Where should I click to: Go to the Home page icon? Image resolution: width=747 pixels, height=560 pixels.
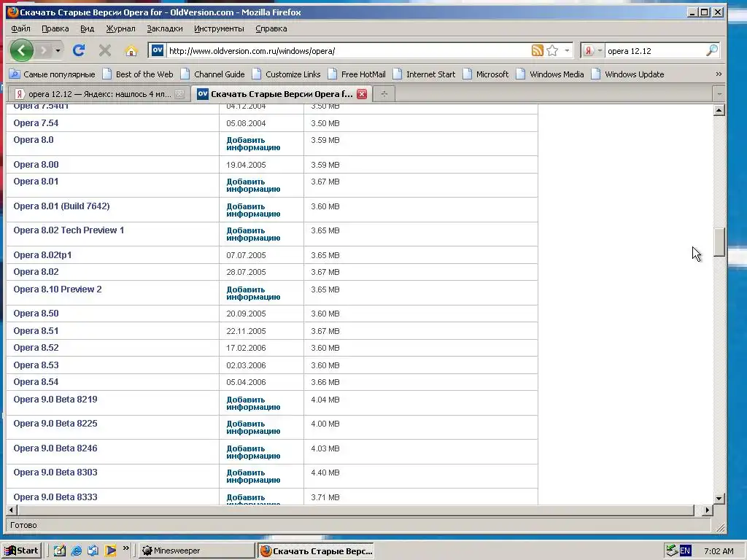click(x=131, y=50)
